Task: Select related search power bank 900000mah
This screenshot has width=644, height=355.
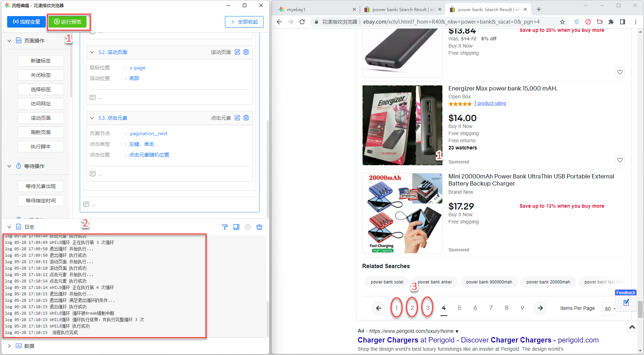Action: (489, 282)
